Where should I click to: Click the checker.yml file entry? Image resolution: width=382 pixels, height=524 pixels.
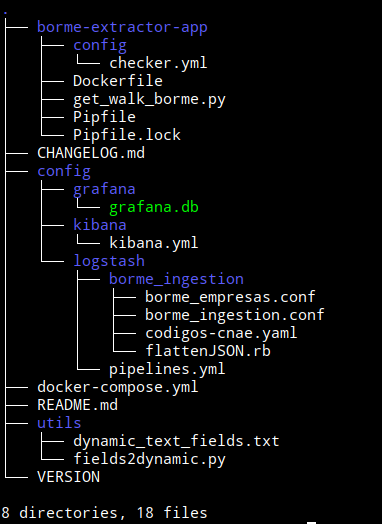(x=158, y=63)
